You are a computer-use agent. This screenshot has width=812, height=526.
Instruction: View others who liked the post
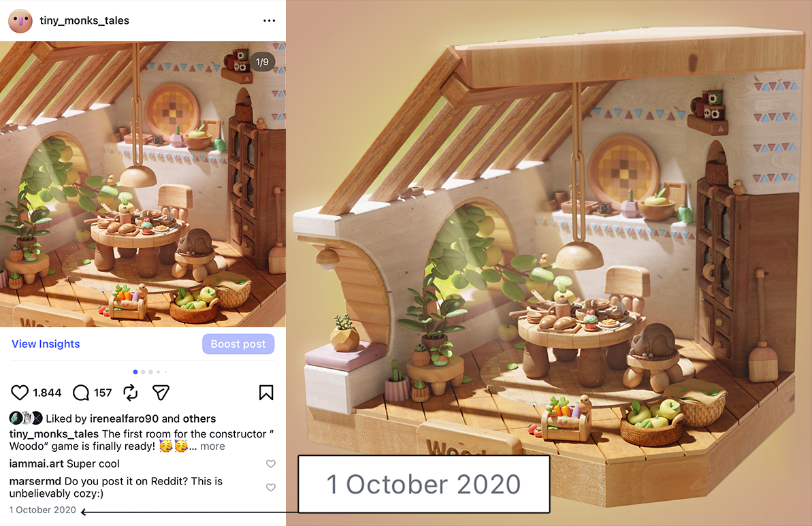pyautogui.click(x=199, y=418)
